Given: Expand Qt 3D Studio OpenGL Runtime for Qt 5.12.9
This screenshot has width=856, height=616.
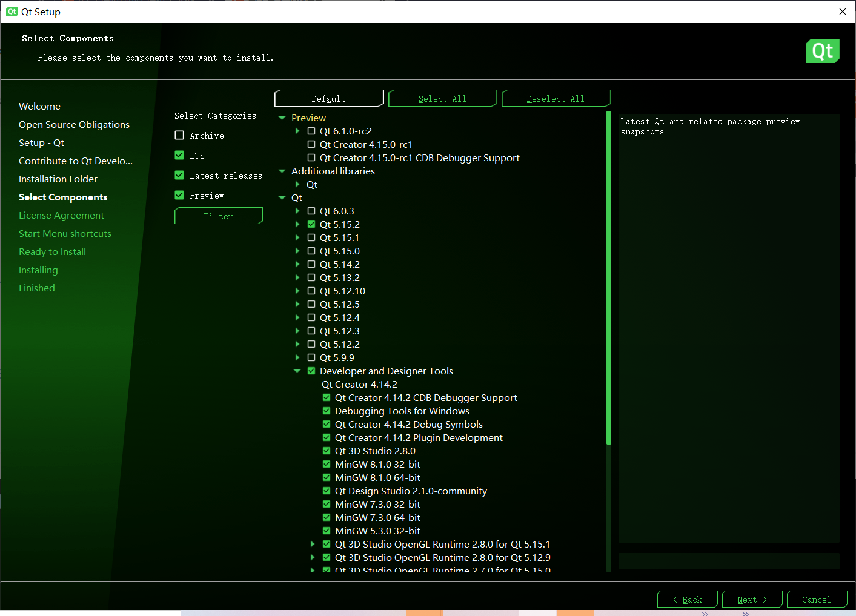Looking at the screenshot, I should (x=312, y=557).
